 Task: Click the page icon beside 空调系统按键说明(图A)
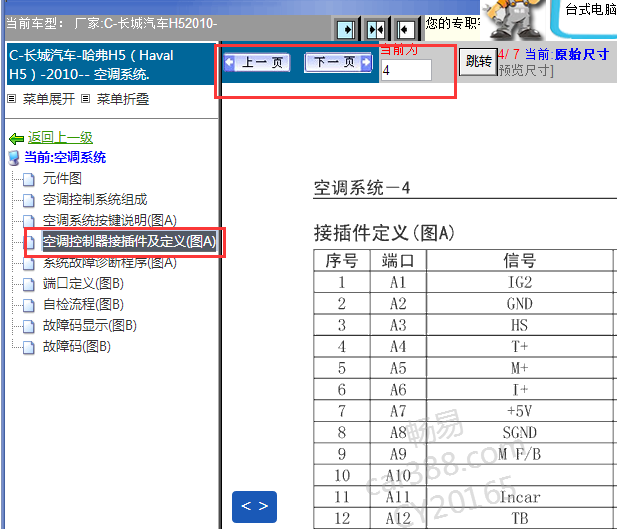tap(29, 221)
